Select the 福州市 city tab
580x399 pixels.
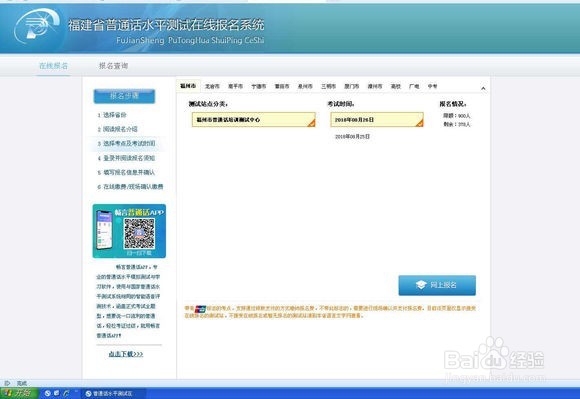point(188,86)
